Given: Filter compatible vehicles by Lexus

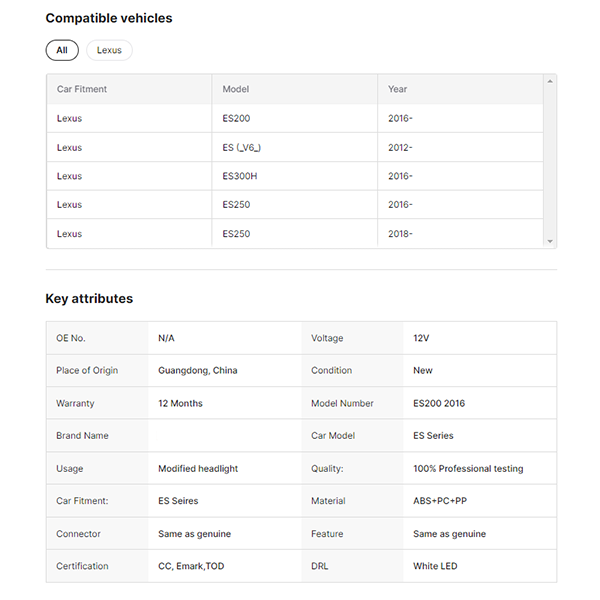Looking at the screenshot, I should [x=109, y=50].
